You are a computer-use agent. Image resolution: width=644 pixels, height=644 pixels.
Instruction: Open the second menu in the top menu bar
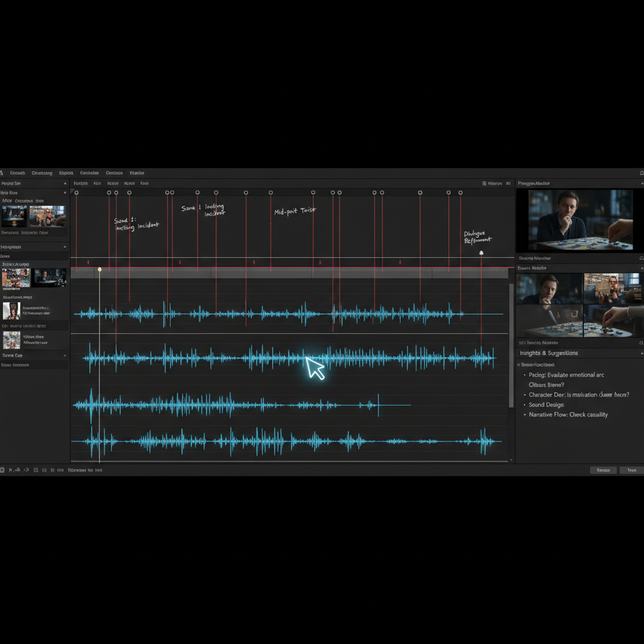point(42,173)
